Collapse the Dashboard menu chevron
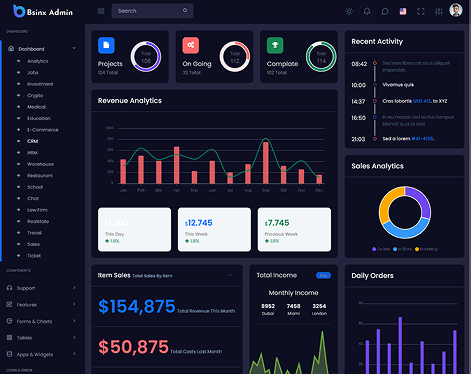The width and height of the screenshot is (471, 374). [74, 48]
